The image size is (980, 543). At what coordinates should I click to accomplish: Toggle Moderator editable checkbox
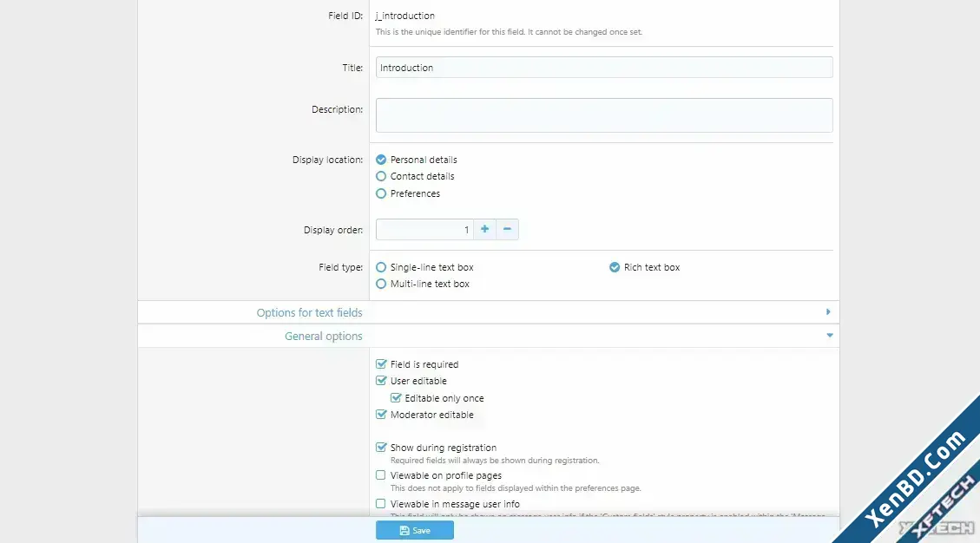380,415
